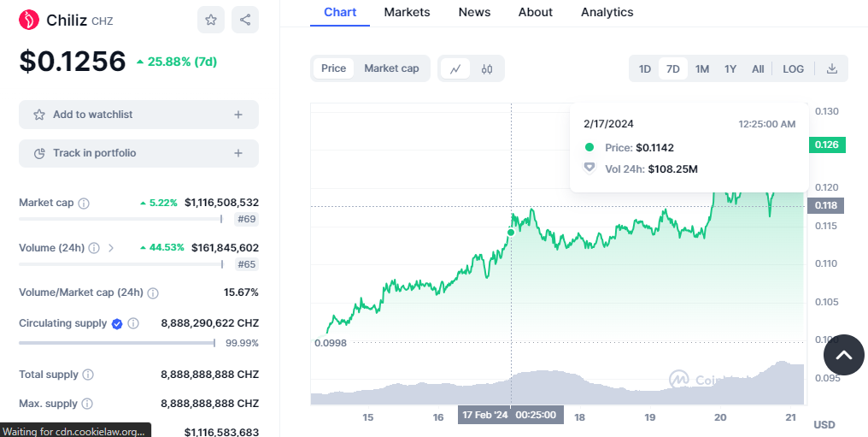Click the $0.1256 price text
This screenshot has width=868, height=437.
(73, 62)
